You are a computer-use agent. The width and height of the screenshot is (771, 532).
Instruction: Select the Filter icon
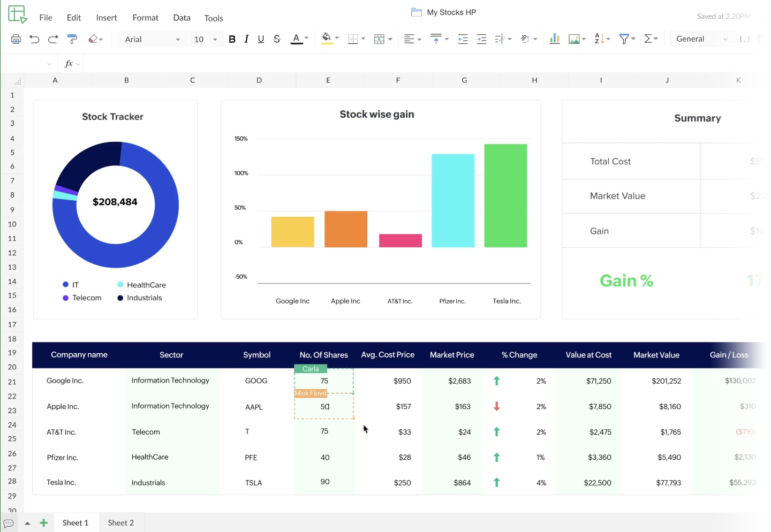click(x=624, y=39)
